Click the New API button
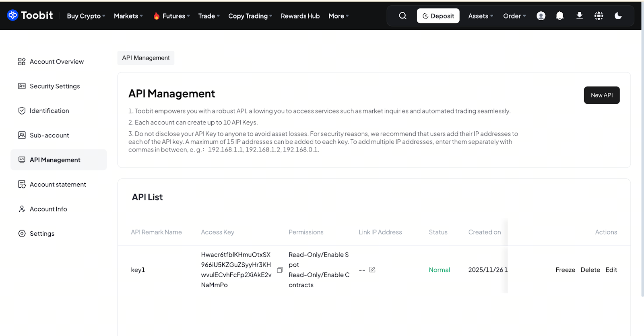Viewport: 644px width, 336px height. point(601,95)
